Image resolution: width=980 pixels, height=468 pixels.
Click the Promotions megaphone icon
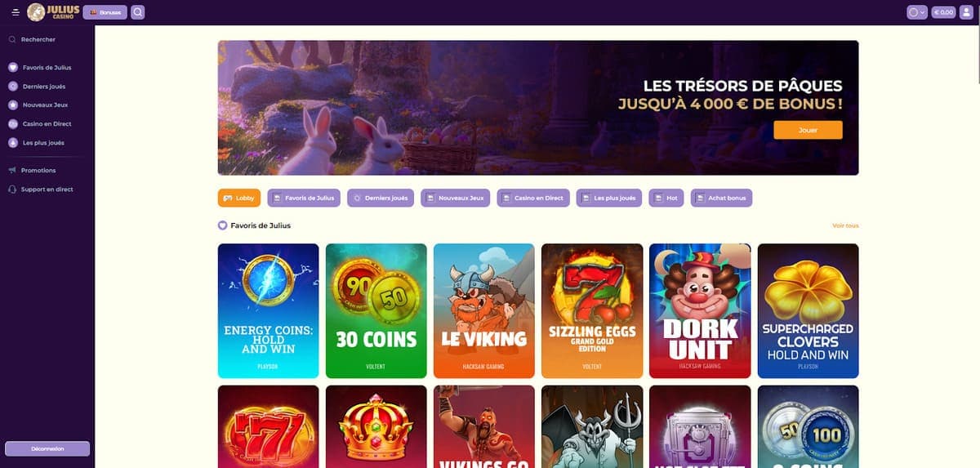coord(13,170)
